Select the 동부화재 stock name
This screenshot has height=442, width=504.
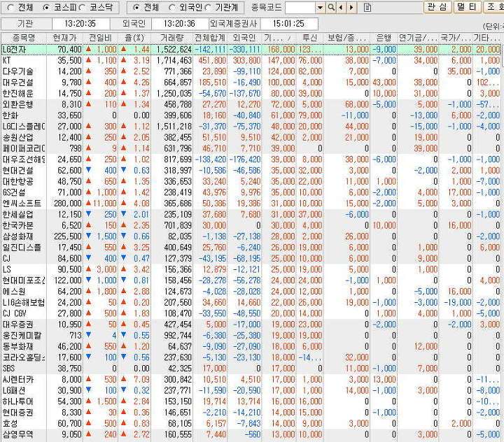tap(18, 346)
